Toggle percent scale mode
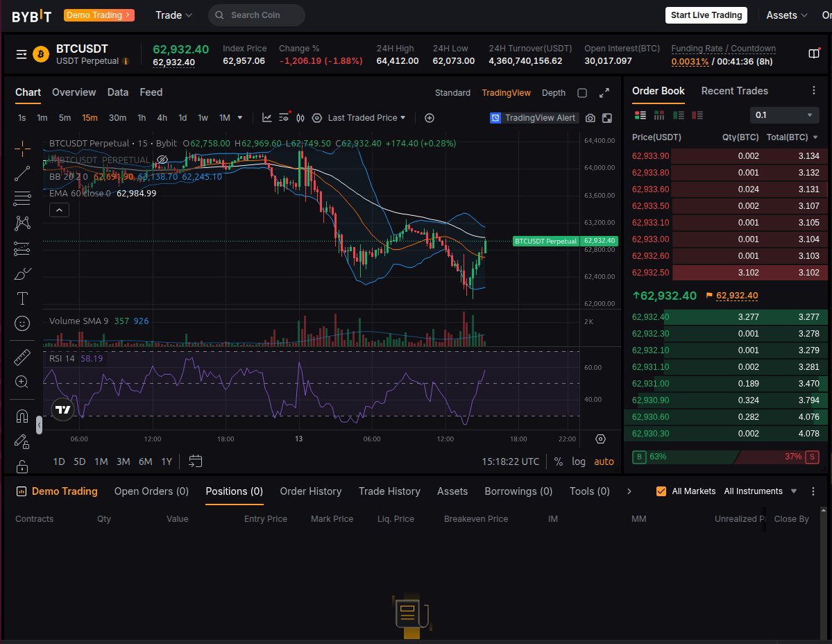 pos(558,461)
